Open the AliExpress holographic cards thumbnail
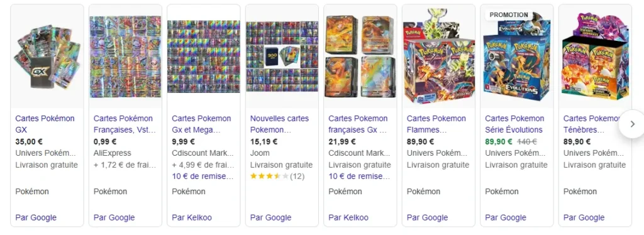This screenshot has width=644, height=235. [x=125, y=57]
